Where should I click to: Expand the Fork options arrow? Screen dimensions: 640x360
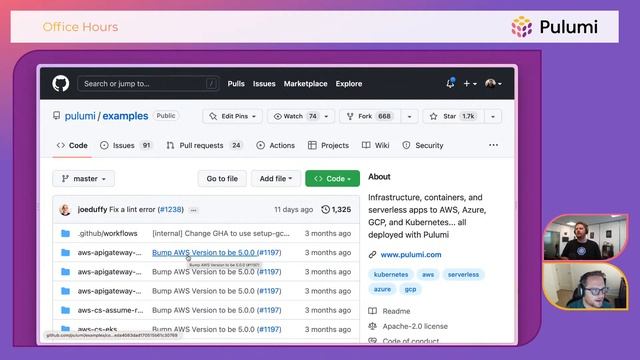pos(409,116)
